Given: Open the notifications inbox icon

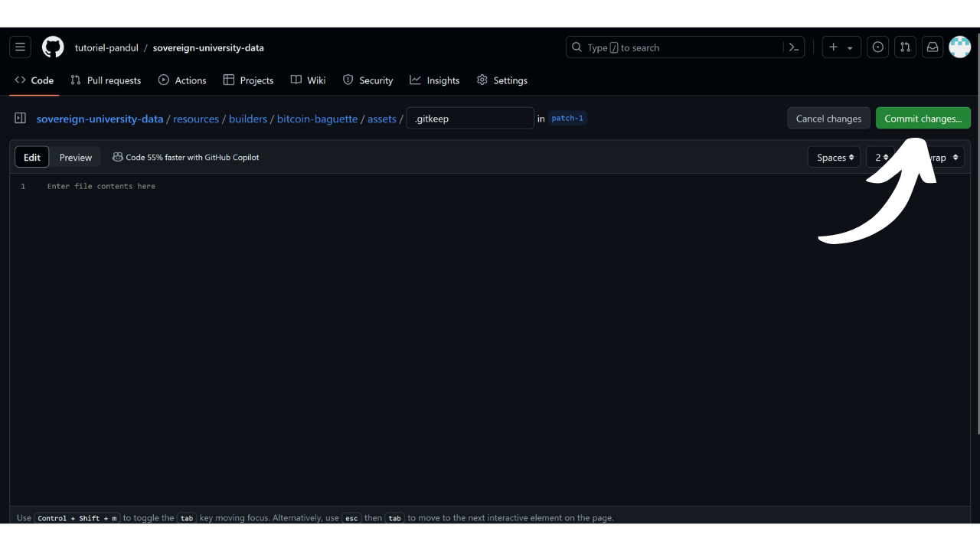Looking at the screenshot, I should click(x=933, y=47).
